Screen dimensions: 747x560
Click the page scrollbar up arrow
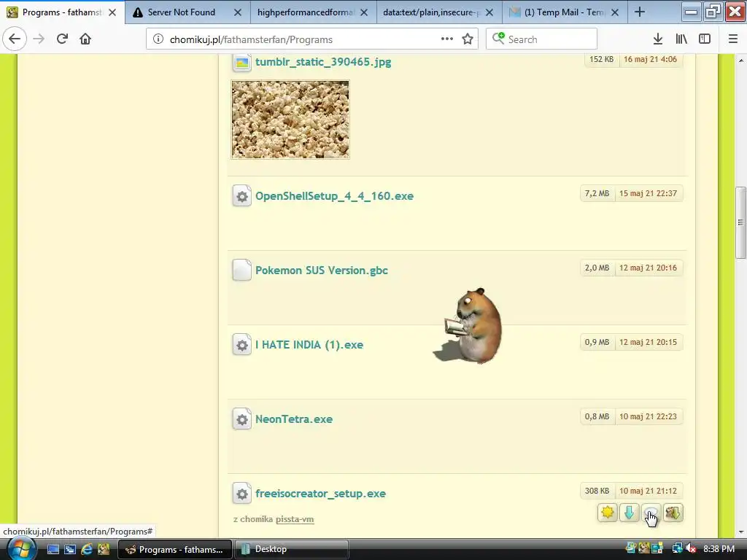click(741, 61)
